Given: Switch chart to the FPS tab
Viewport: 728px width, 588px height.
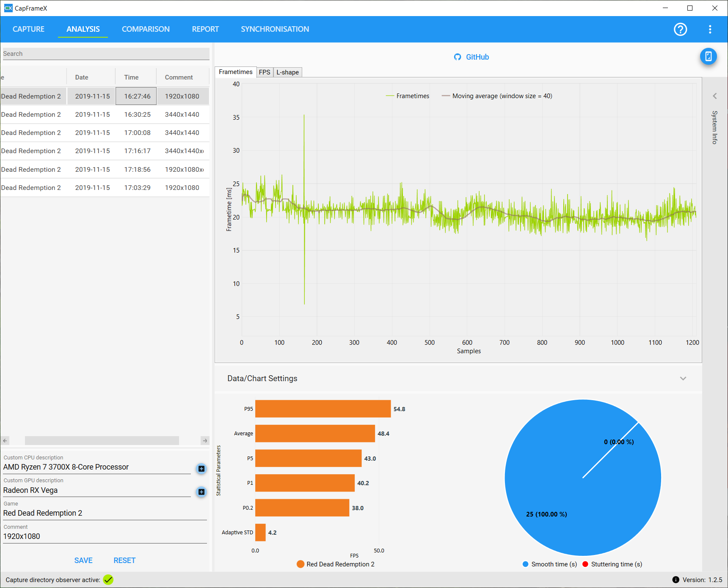Looking at the screenshot, I should 265,72.
